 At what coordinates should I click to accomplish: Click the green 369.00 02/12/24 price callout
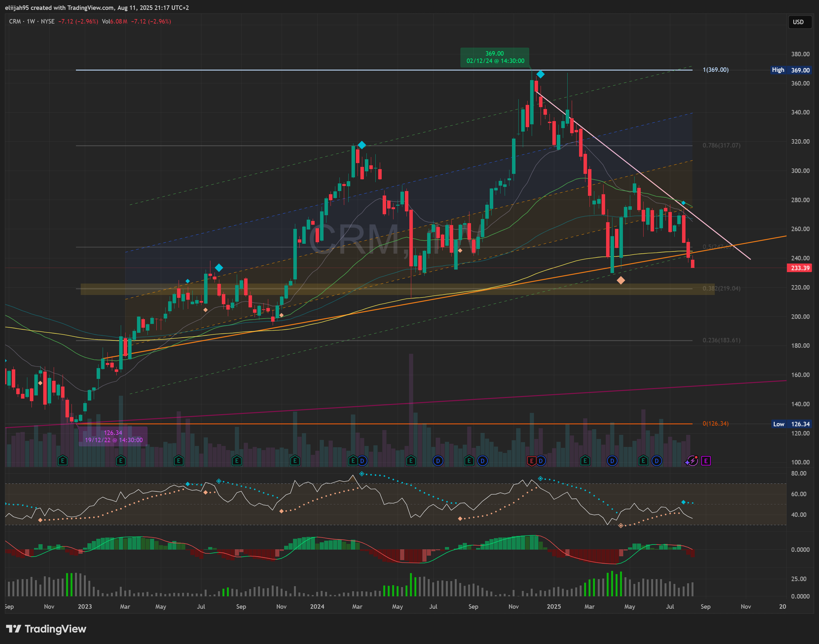(495, 57)
